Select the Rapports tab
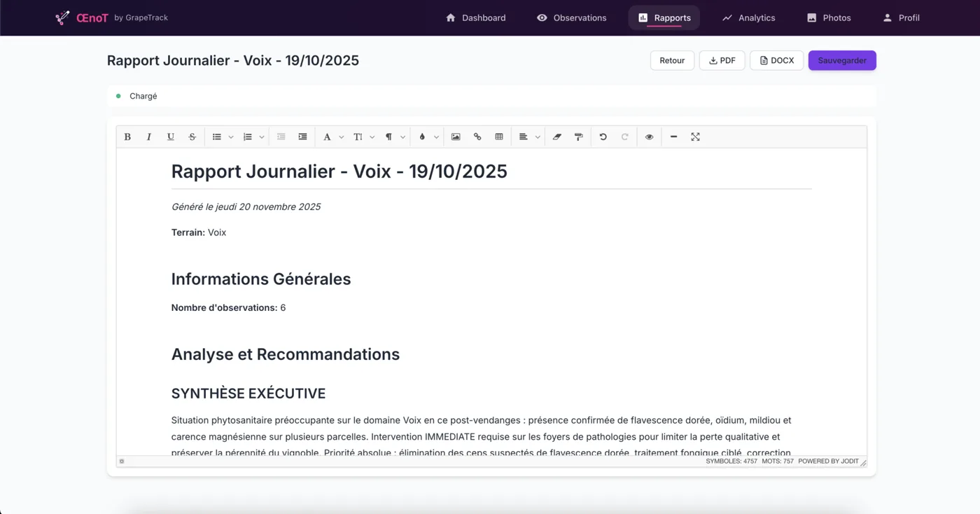980x514 pixels. tap(664, 18)
